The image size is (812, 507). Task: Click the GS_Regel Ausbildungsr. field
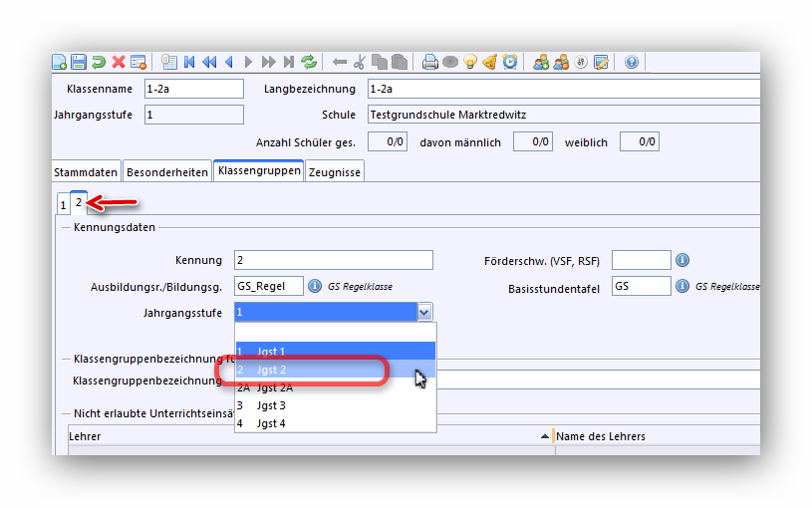(269, 286)
